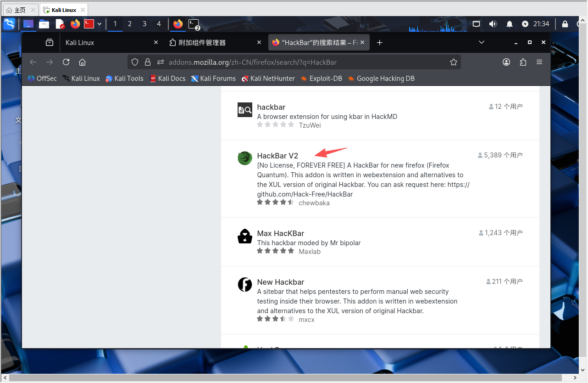
Task: Click the CPU graph monitor in panel
Action: (438, 25)
